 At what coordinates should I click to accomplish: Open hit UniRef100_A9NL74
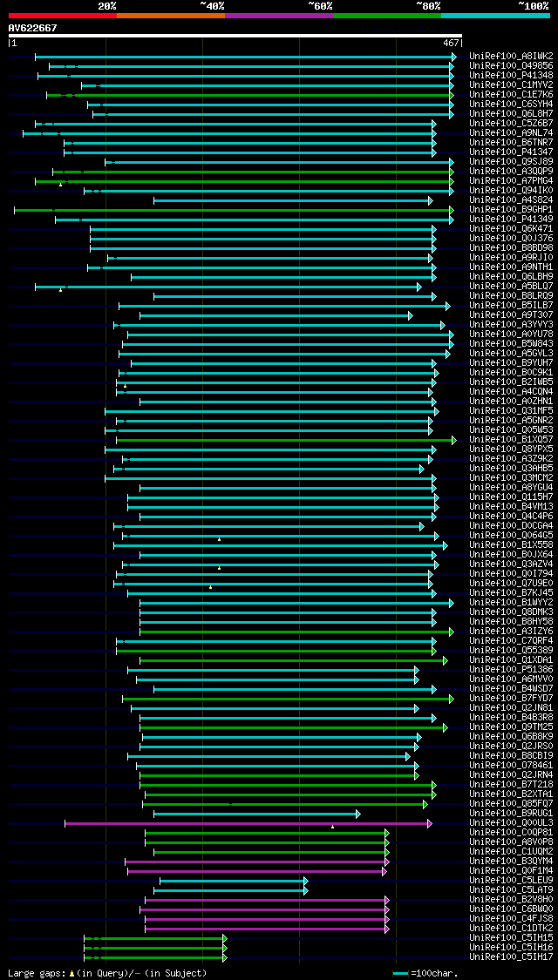(x=511, y=133)
